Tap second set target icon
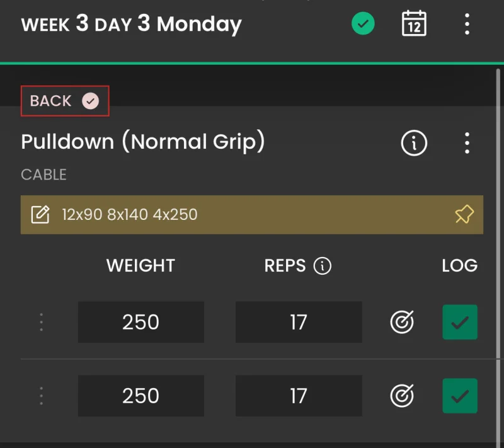This screenshot has height=448, width=504. pos(402,396)
